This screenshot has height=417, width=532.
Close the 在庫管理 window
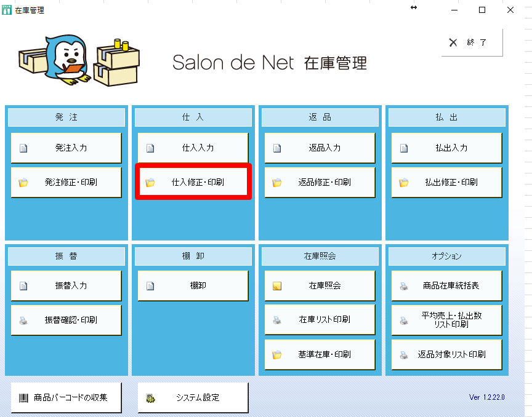click(510, 10)
